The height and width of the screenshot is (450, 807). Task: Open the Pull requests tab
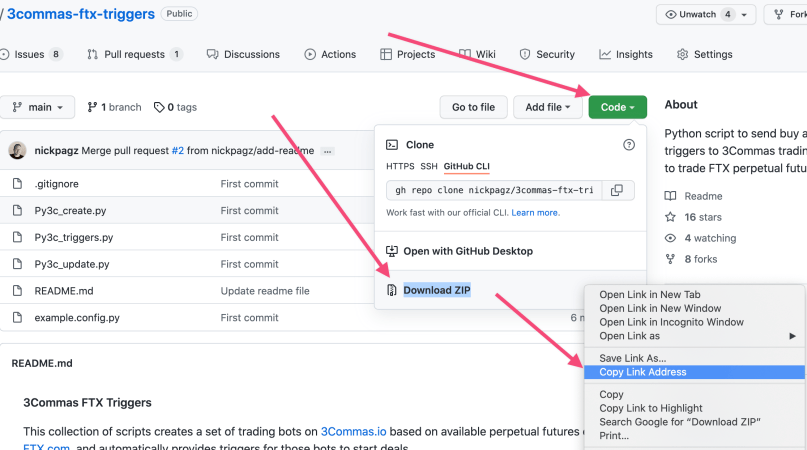[x=134, y=54]
